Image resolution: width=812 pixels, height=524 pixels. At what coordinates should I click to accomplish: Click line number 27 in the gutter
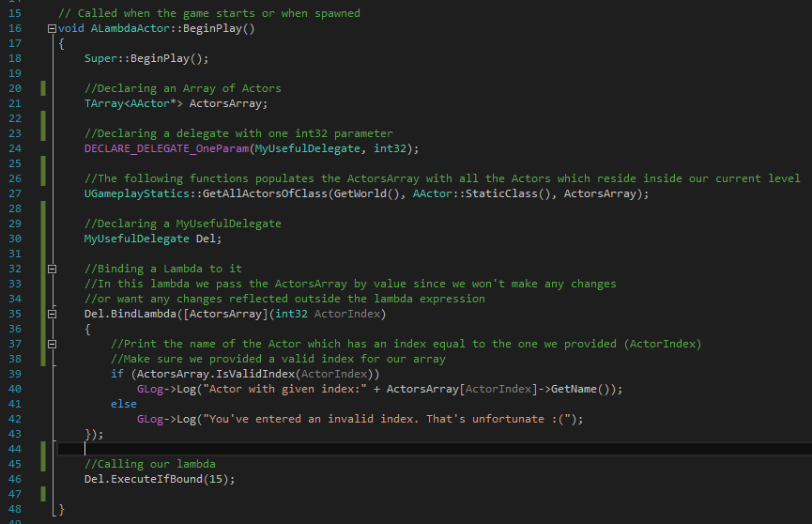(x=15, y=193)
